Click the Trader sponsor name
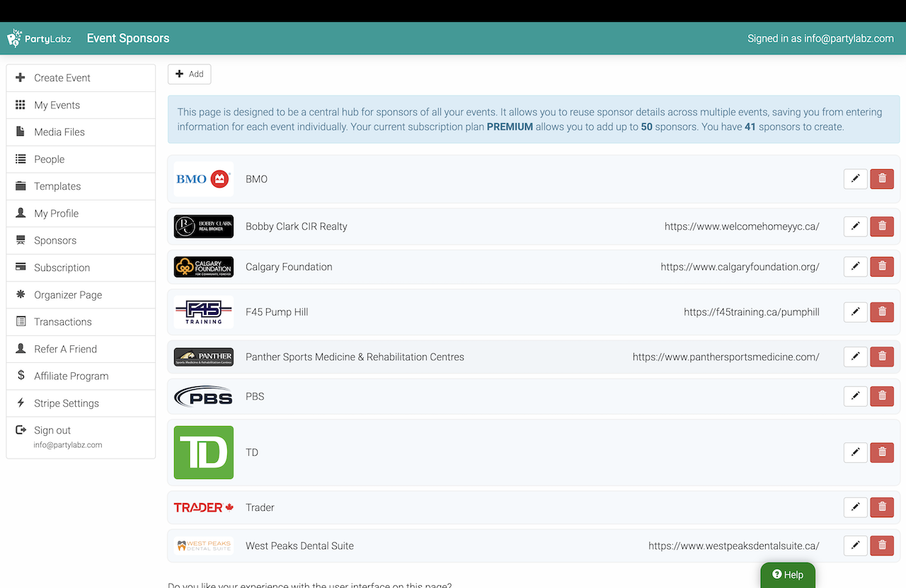 pos(260,507)
